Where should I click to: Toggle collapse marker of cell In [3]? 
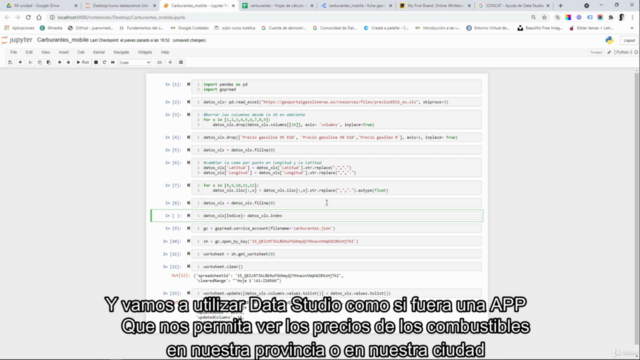[x=189, y=115]
